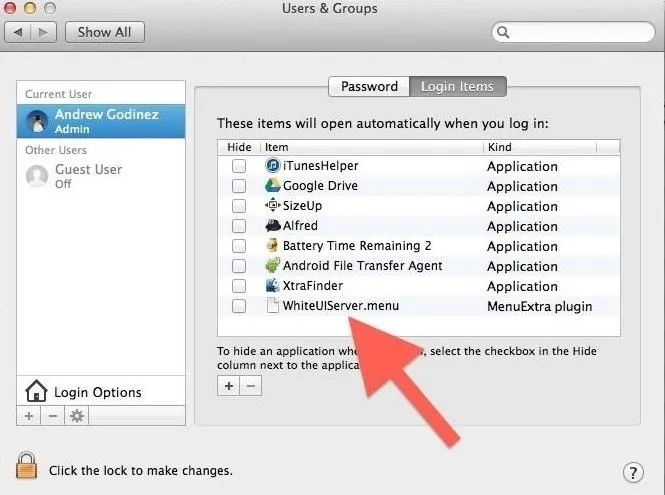This screenshot has height=495, width=665.
Task: Select Android File Transfer Agent name
Action: tap(363, 266)
